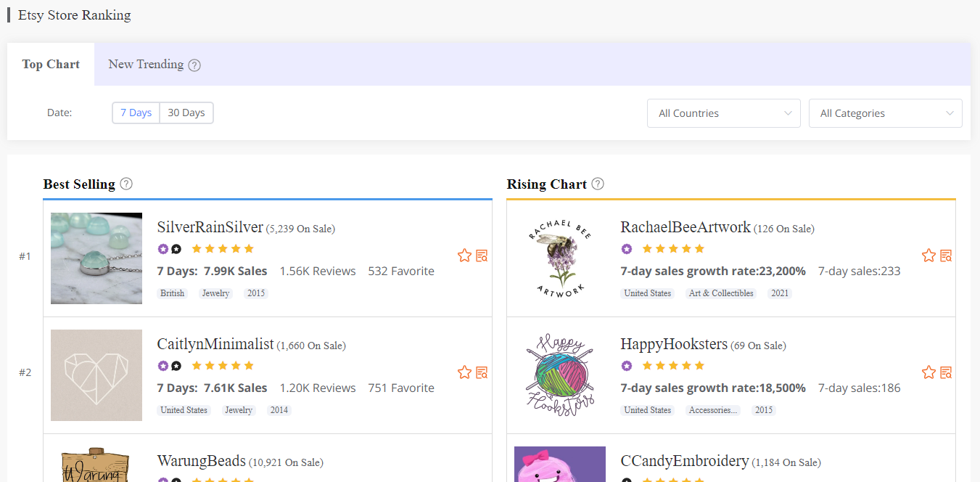980x482 pixels.
Task: Switch to the New Trending tab
Action: [145, 64]
